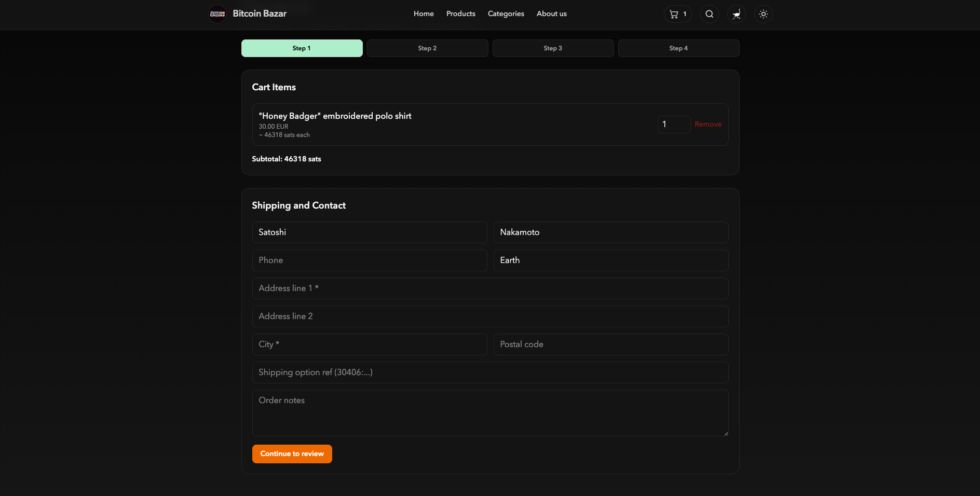This screenshot has width=980, height=496.
Task: Focus the Shipping option ref field
Action: click(491, 373)
